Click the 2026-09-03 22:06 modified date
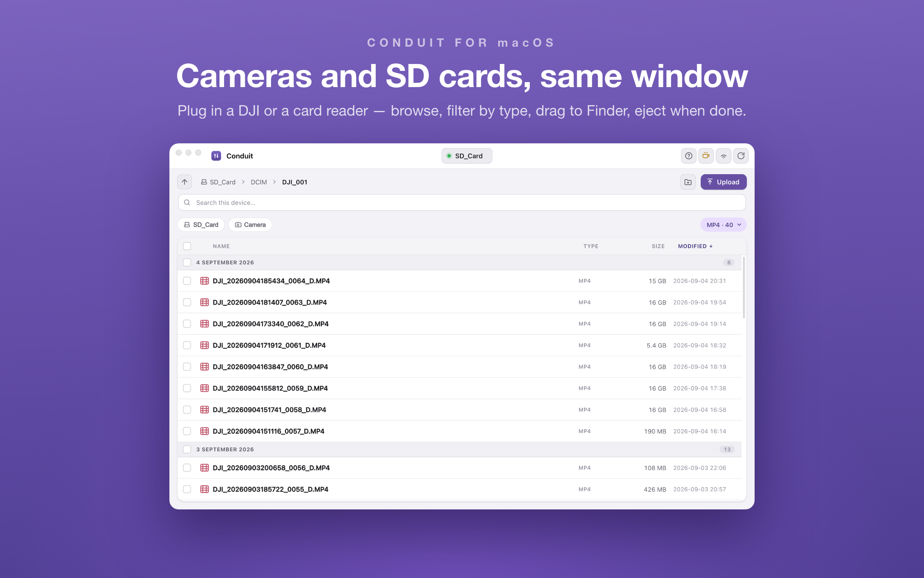 (x=700, y=468)
